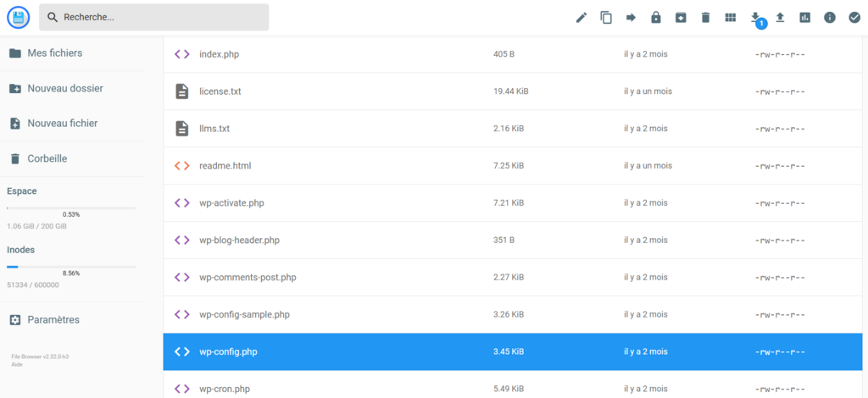Click the 19.44 KiB size cell
Image resolution: width=868 pixels, height=398 pixels.
click(x=510, y=91)
